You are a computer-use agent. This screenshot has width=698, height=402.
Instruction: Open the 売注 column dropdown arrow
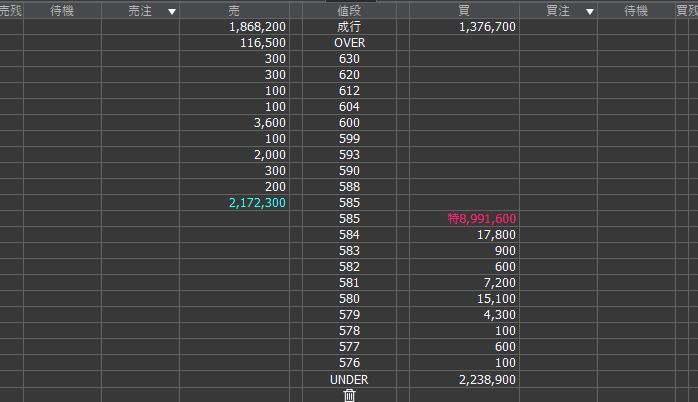(172, 12)
